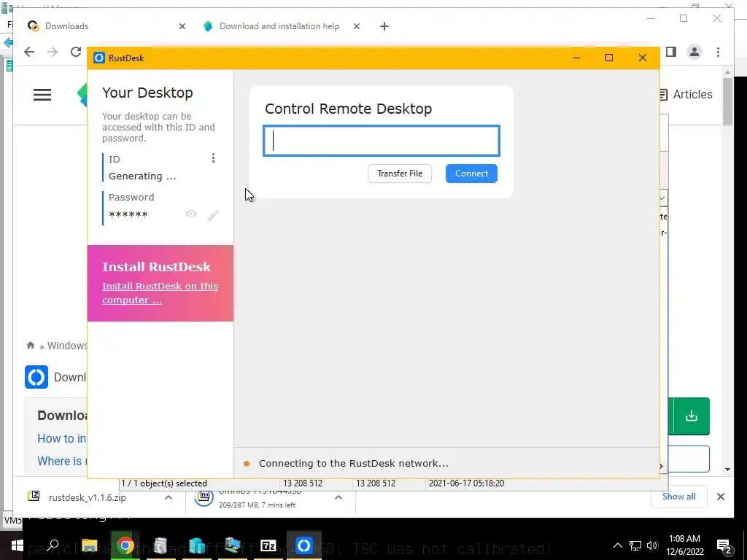Click Show all downloads
Screen dimensions: 747x560
(678, 497)
